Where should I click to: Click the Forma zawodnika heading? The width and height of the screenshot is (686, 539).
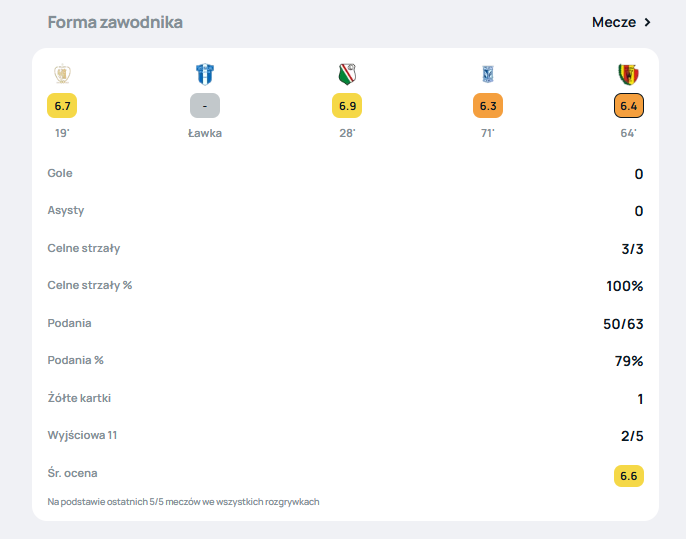(115, 22)
